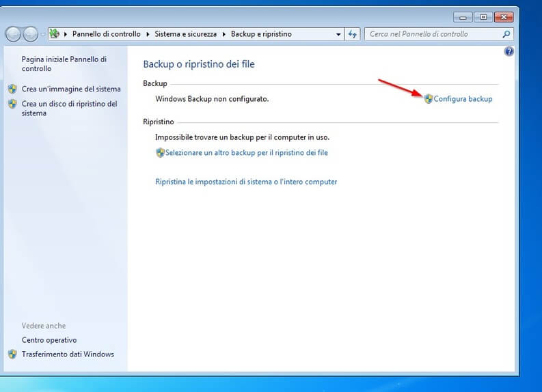Click the 'Backup o ripristino dei file' heading
Viewport: 542px width, 392px height.
tap(199, 64)
